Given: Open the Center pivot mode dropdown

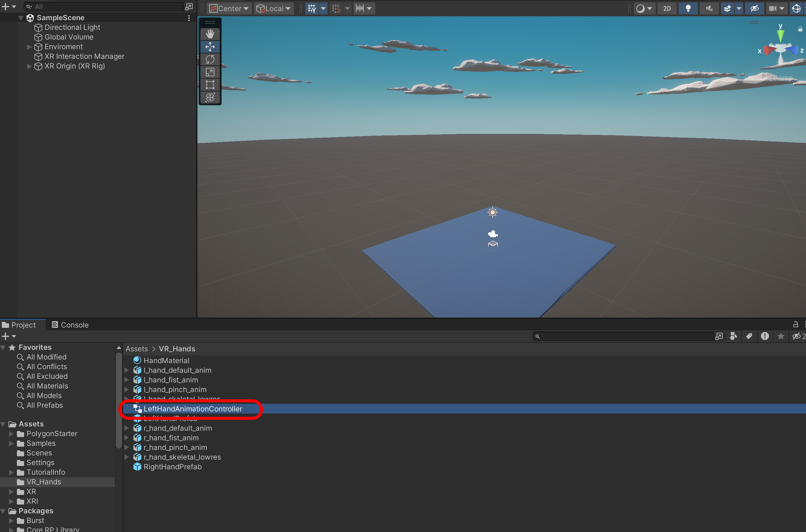Looking at the screenshot, I should (x=229, y=8).
